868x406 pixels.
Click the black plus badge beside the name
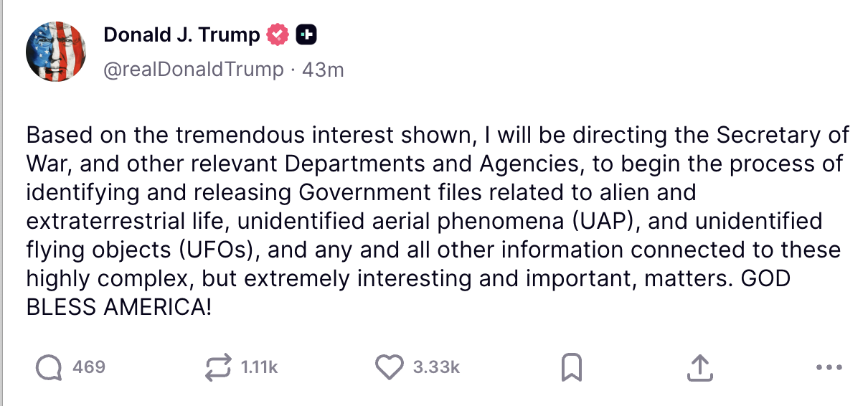(307, 34)
